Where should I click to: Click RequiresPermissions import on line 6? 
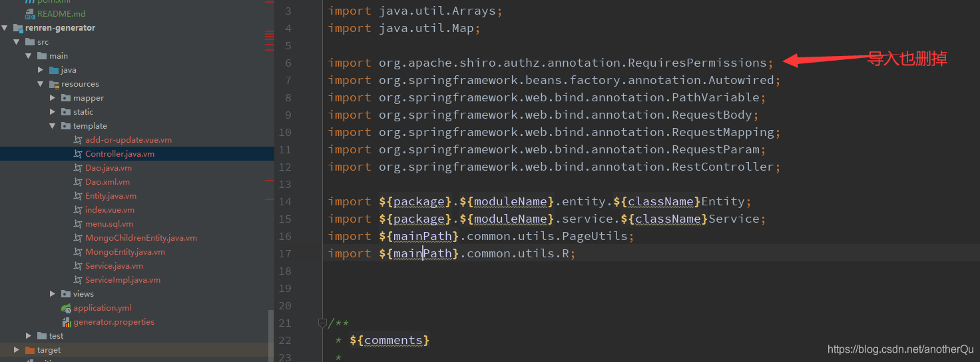click(551, 63)
